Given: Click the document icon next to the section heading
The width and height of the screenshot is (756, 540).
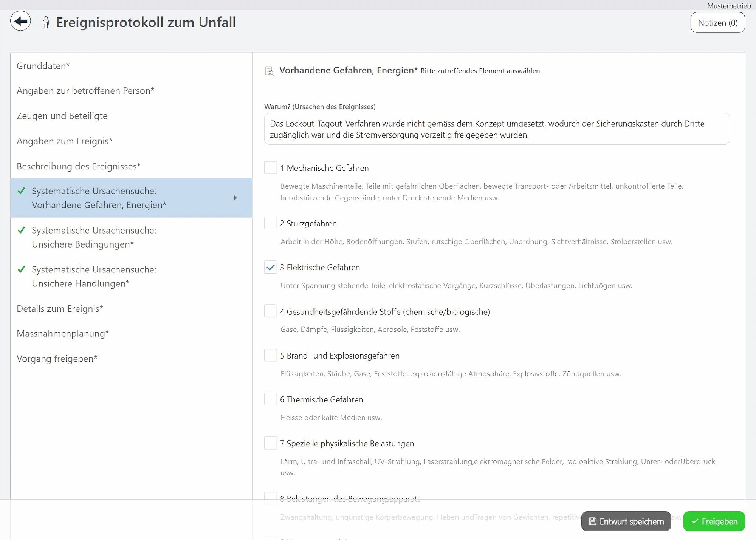Looking at the screenshot, I should coord(269,70).
